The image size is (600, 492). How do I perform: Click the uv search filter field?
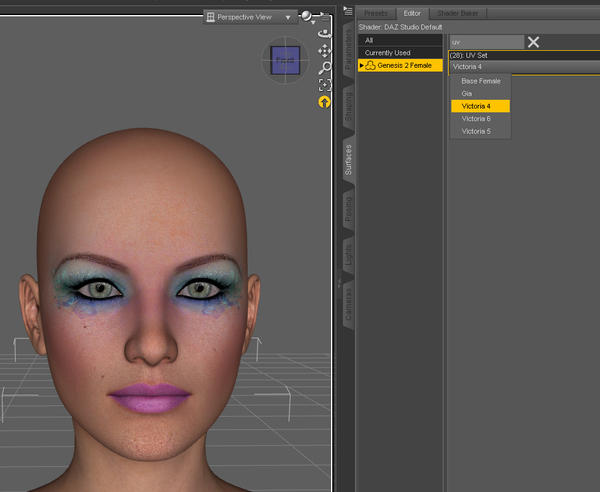pyautogui.click(x=486, y=42)
